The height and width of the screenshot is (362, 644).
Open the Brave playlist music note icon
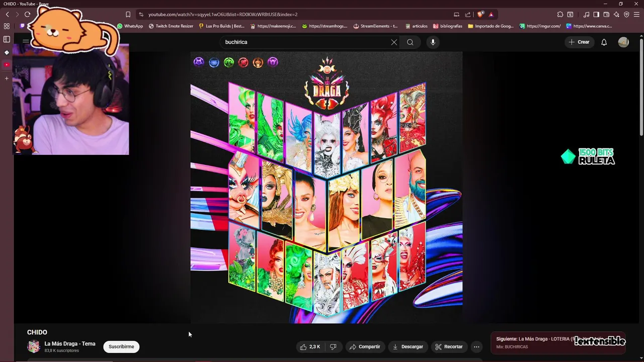(586, 15)
